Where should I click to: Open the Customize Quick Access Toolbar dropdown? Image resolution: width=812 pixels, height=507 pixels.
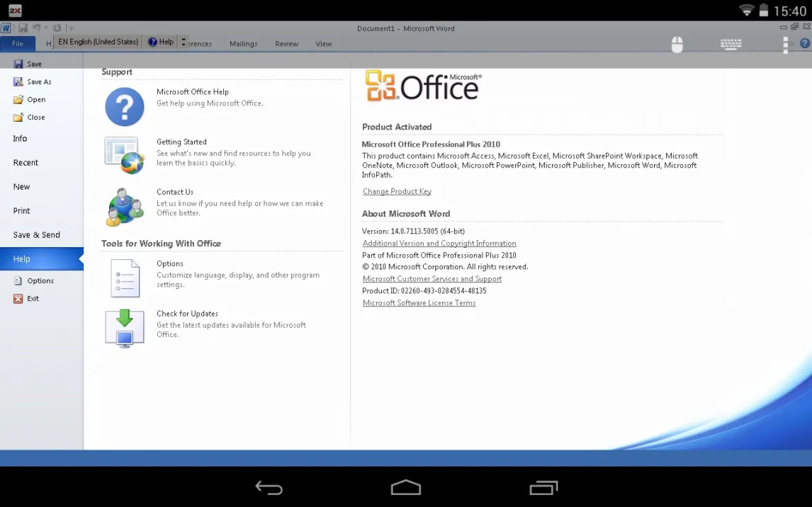72,28
